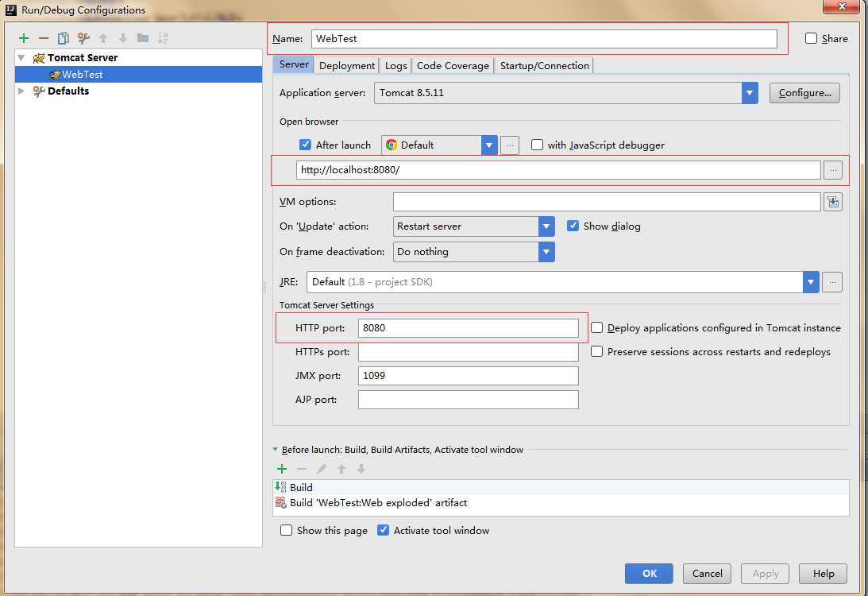The height and width of the screenshot is (596, 868).
Task: Click the Chrome icon in browser dropdown
Action: point(392,145)
